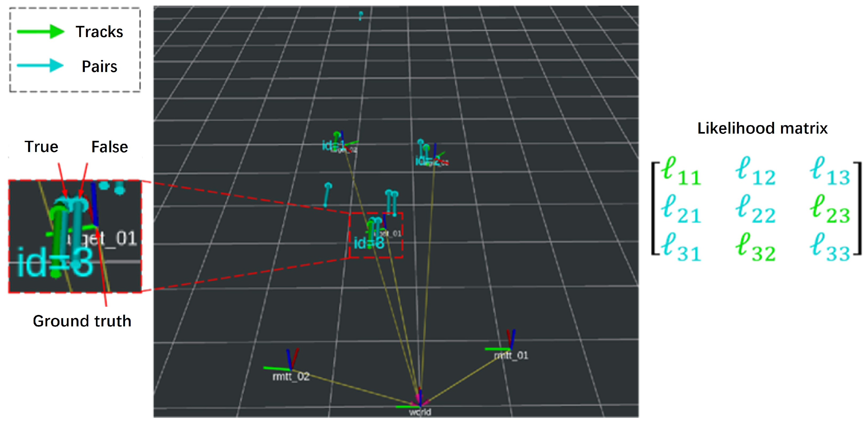Click the isolated cyan pair marker left of center
868x424 pixels.
coord(327,195)
